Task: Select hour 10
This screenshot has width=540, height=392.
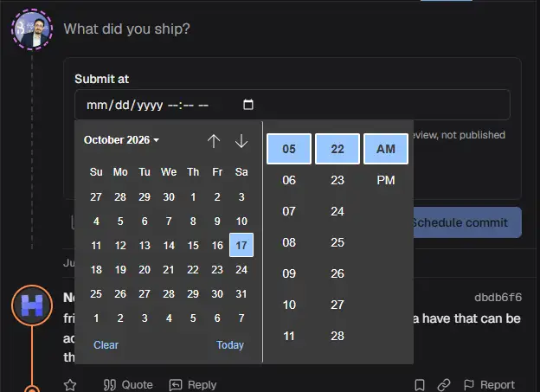Action: [289, 305]
